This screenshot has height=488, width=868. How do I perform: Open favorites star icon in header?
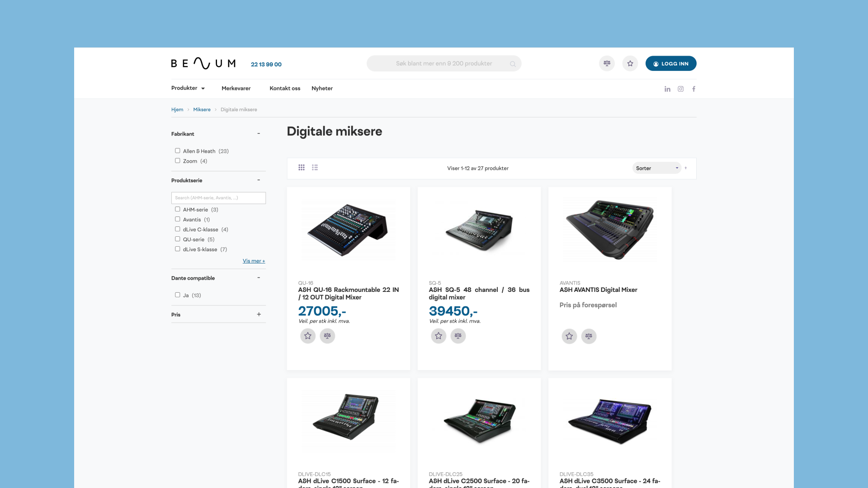click(x=630, y=64)
